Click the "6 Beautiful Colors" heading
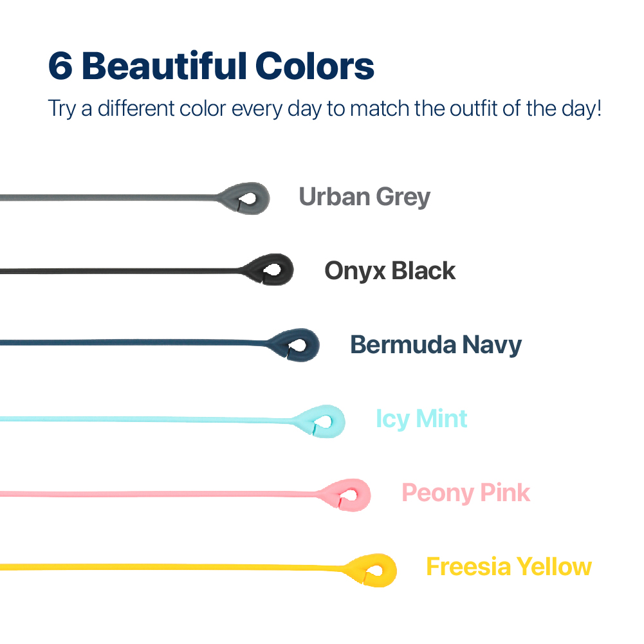Image resolution: width=644 pixels, height=644 pixels. (211, 66)
